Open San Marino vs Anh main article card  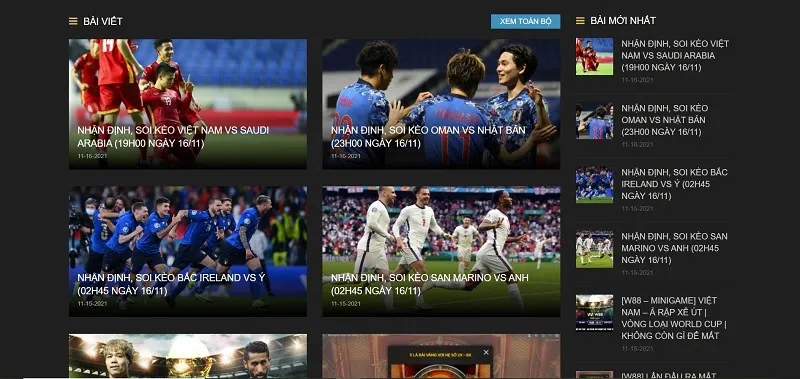[441, 251]
